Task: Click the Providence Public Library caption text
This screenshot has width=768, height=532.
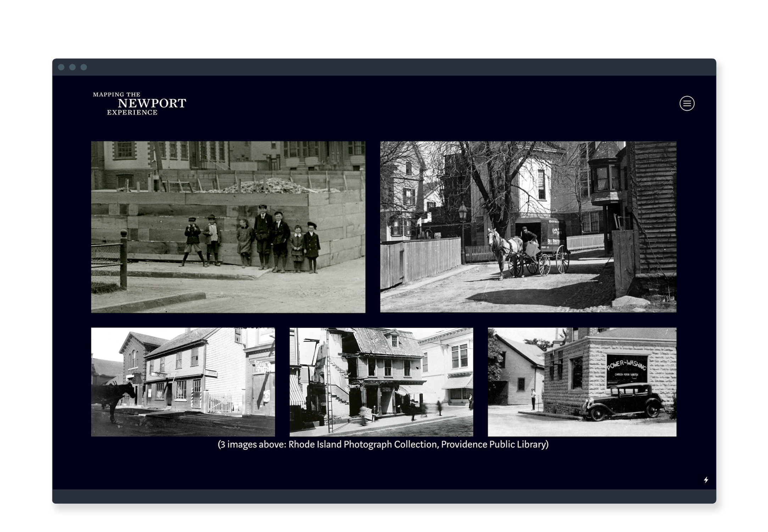Action: tap(383, 444)
